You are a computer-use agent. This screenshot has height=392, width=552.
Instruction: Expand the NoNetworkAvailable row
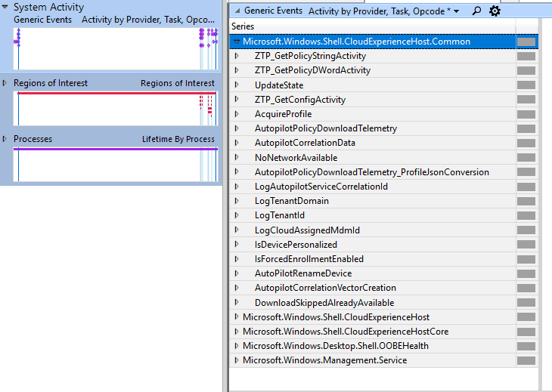click(237, 157)
